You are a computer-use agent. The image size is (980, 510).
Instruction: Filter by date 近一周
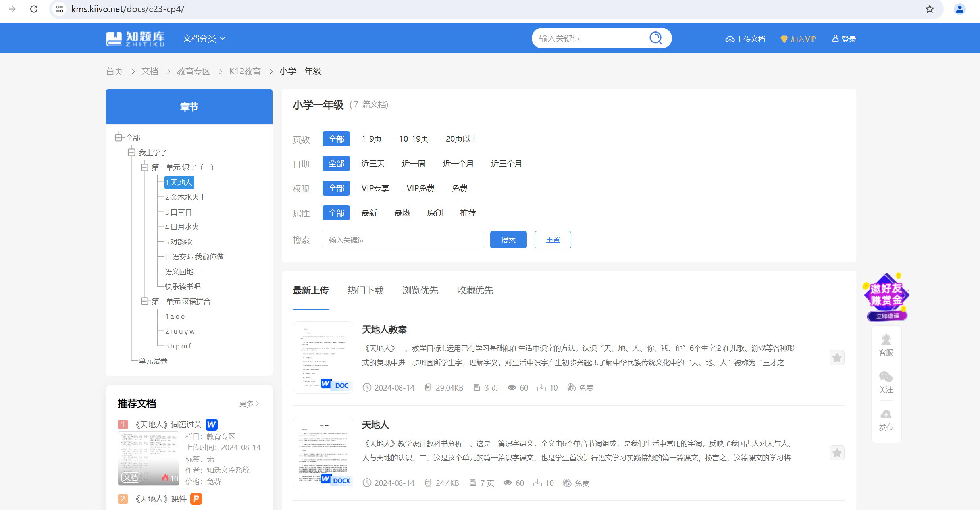pos(414,164)
